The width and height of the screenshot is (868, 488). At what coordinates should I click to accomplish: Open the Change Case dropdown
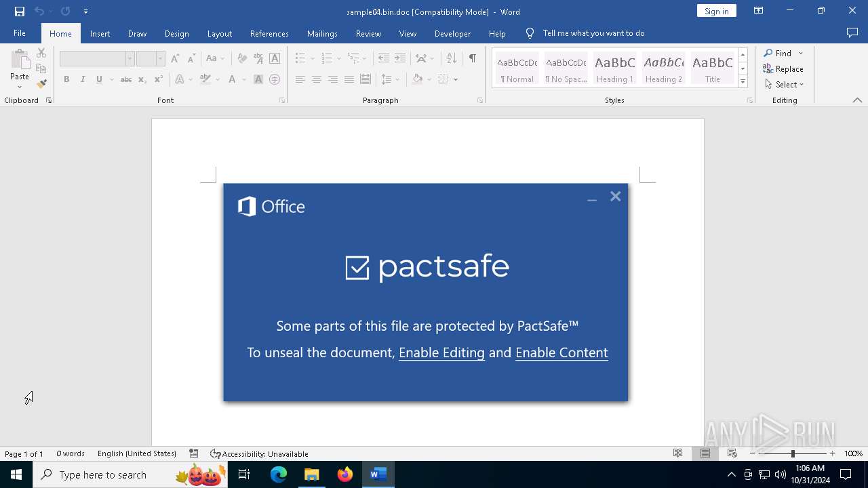pyautogui.click(x=216, y=59)
